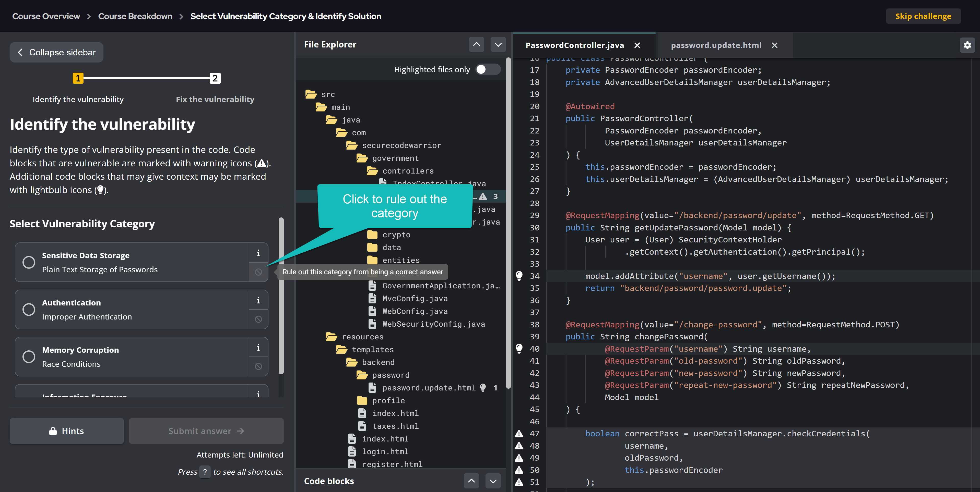980x492 pixels.
Task: Show info for Authentication category
Action: (x=258, y=300)
